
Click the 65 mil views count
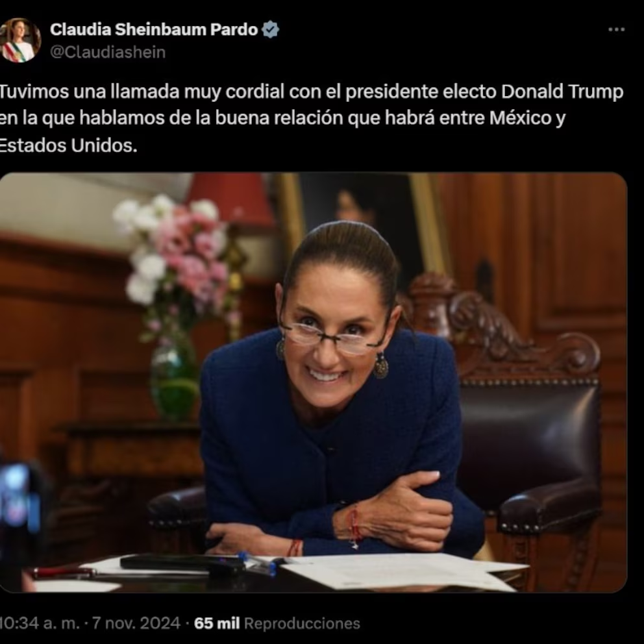point(216,623)
